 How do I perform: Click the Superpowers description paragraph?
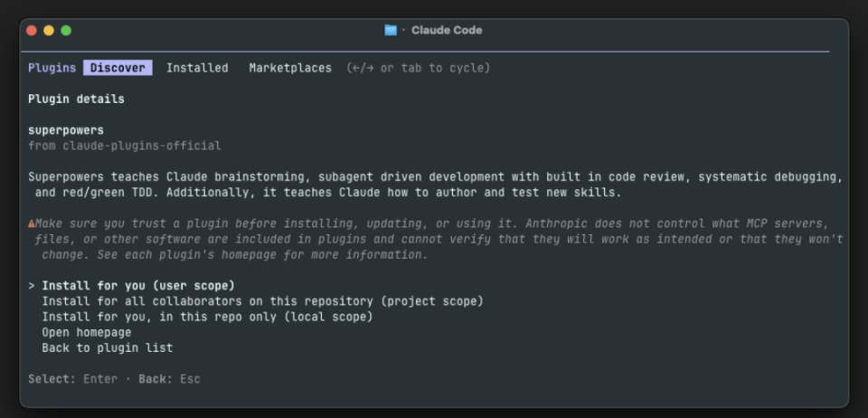[436, 185]
